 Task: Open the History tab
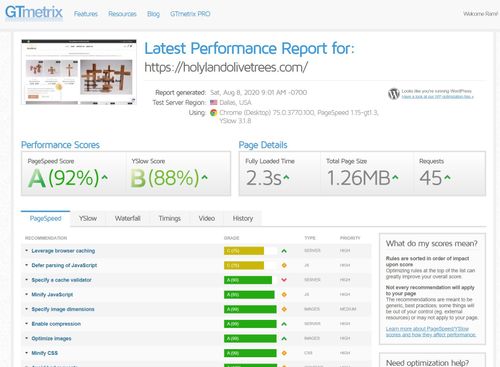click(242, 219)
